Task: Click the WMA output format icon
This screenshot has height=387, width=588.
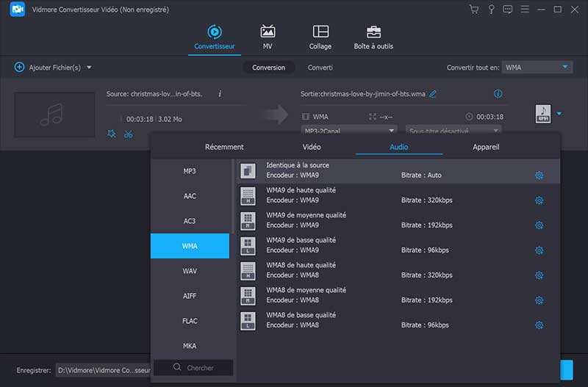Action: tap(543, 114)
